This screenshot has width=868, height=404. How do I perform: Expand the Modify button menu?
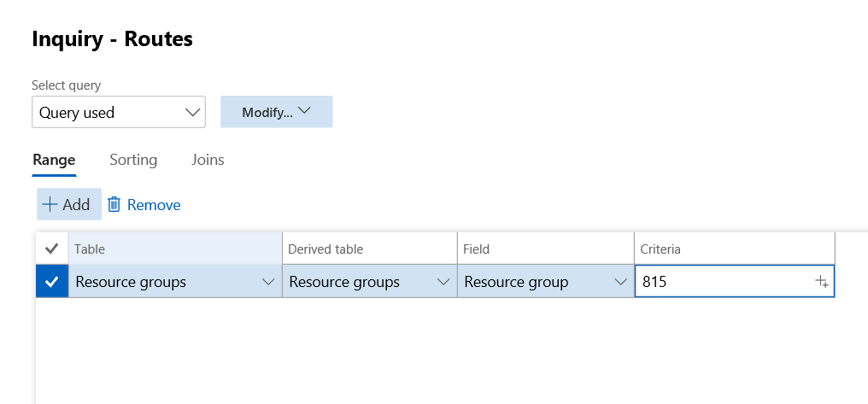tap(276, 112)
